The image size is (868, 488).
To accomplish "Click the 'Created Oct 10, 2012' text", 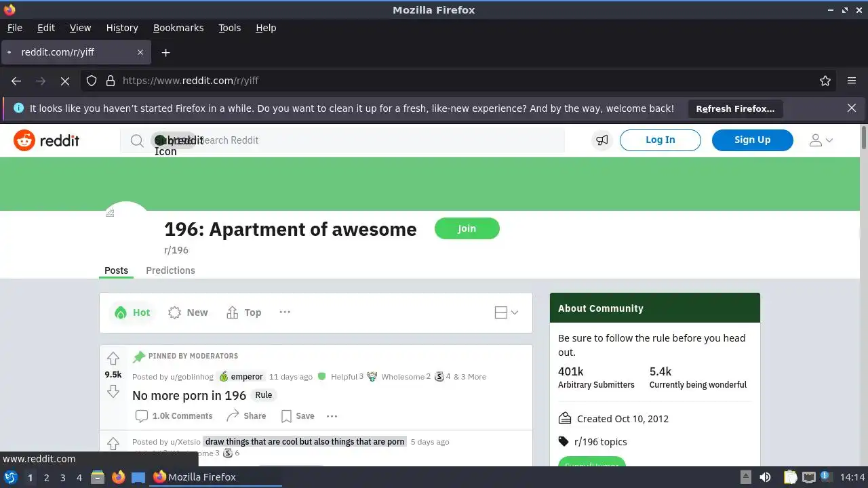I will click(623, 419).
